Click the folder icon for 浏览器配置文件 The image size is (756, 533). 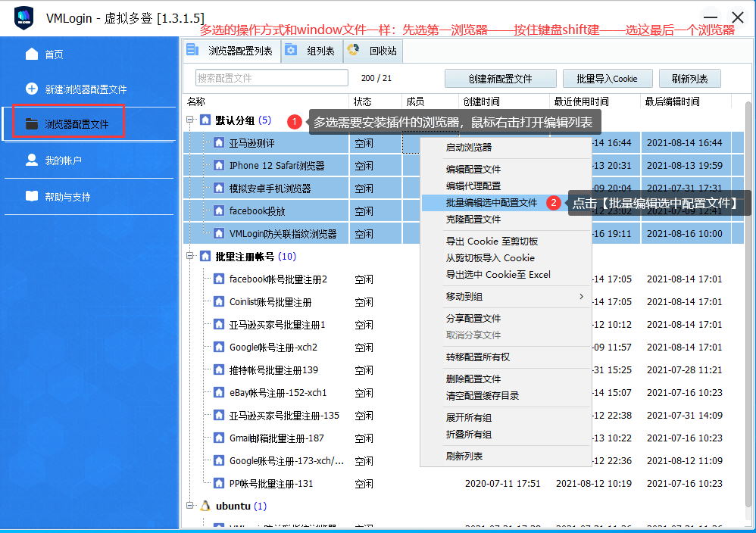32,124
